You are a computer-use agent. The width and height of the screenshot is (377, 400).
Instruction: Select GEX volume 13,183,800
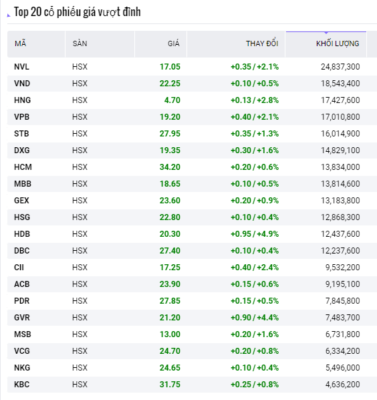click(340, 200)
